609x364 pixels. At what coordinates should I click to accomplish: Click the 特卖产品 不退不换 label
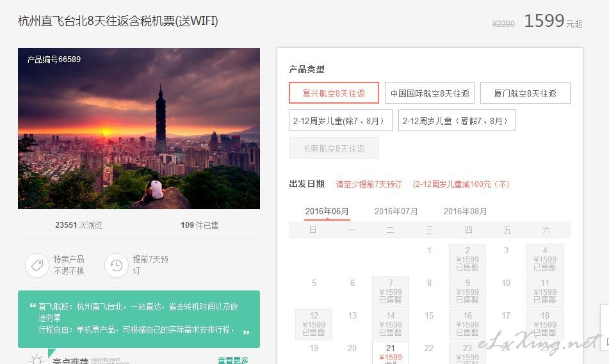pos(69,265)
